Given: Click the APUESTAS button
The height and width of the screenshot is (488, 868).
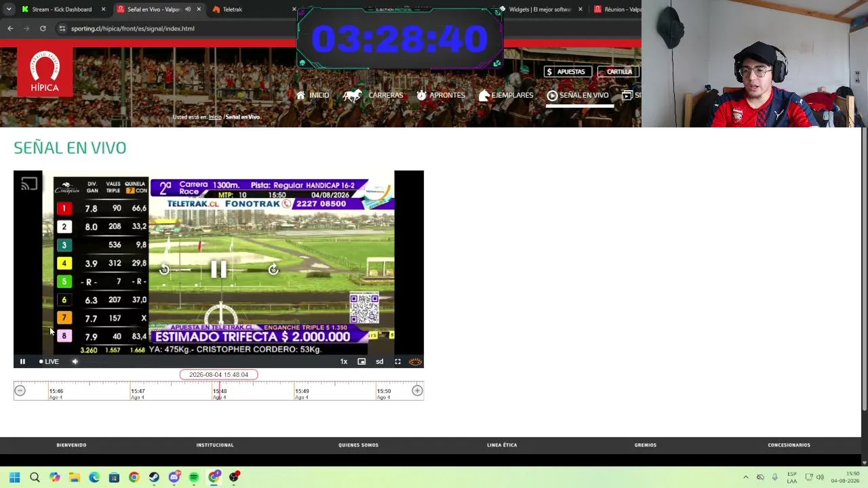Looking at the screenshot, I should click(x=568, y=72).
